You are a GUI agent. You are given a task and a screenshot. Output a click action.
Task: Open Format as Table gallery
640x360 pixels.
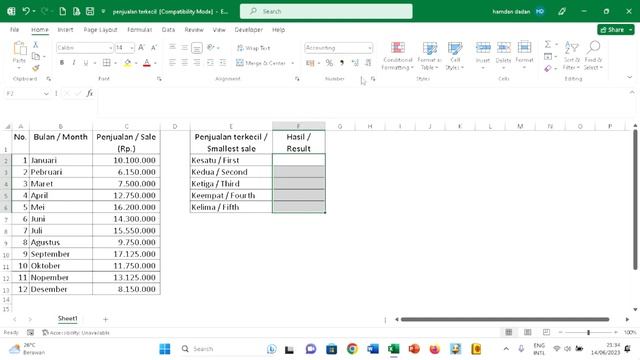point(429,56)
